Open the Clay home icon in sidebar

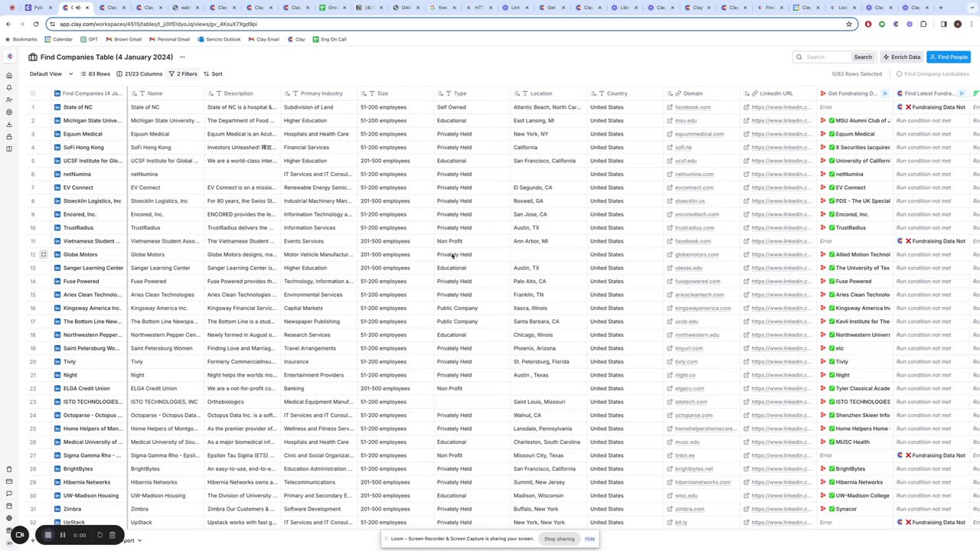point(9,75)
